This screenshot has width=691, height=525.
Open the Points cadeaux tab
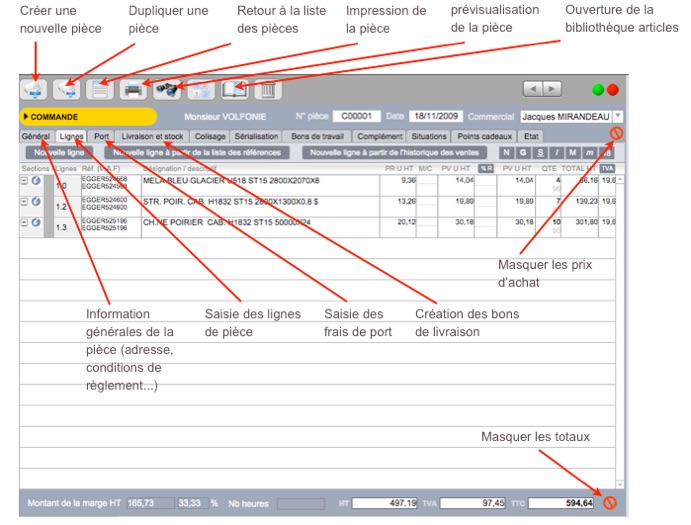(485, 136)
